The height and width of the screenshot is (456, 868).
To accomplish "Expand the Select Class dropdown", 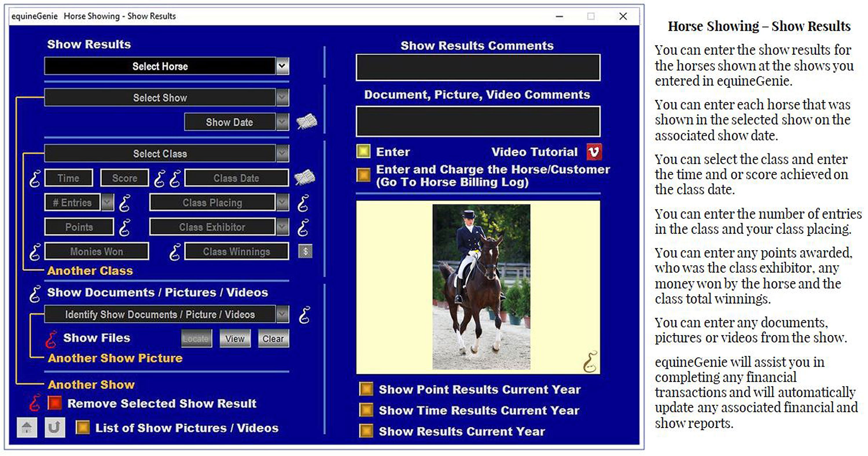I will tap(282, 154).
